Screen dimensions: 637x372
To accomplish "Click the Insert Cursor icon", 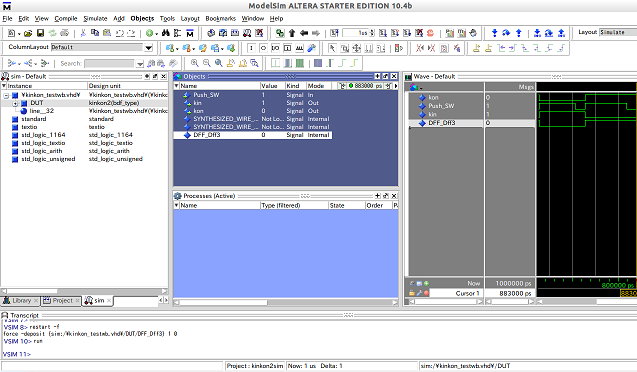I will (x=477, y=48).
